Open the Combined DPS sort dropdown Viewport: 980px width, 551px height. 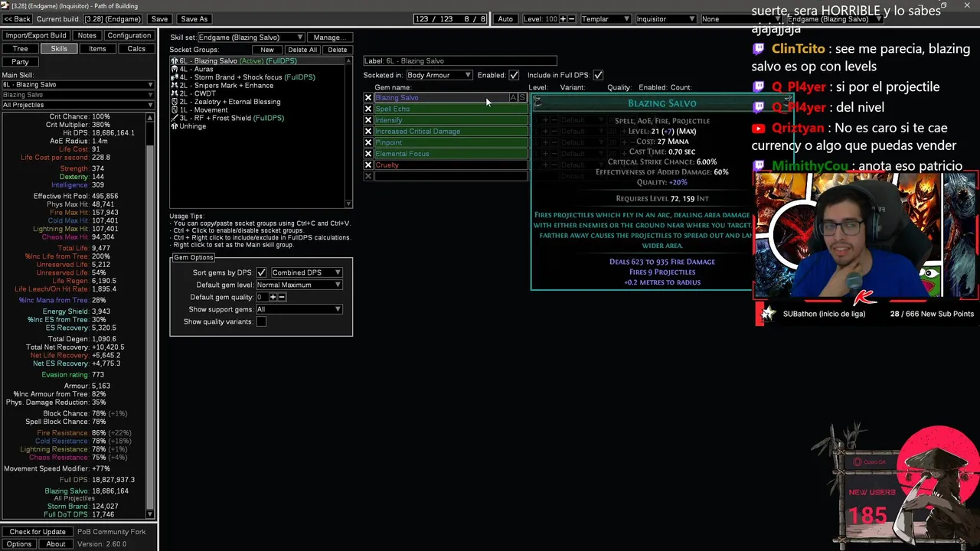coord(306,272)
